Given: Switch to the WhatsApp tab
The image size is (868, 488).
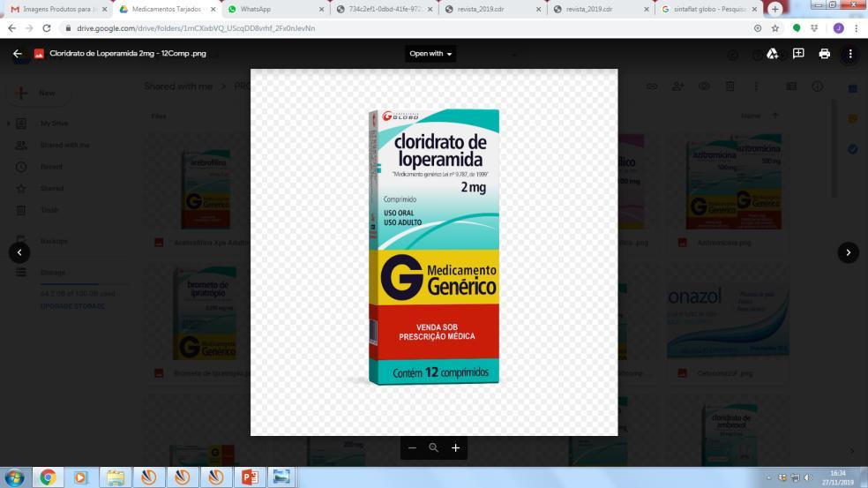Looking at the screenshot, I should 275,10.
